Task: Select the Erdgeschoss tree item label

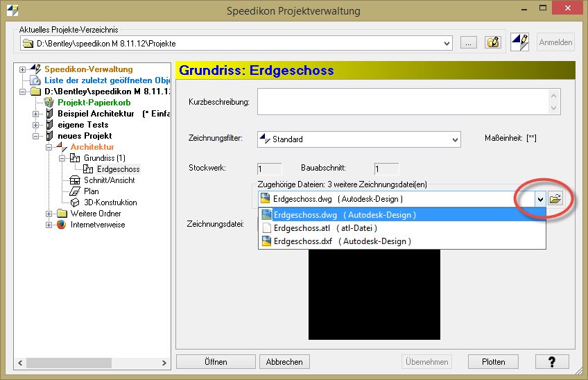Action: [118, 169]
